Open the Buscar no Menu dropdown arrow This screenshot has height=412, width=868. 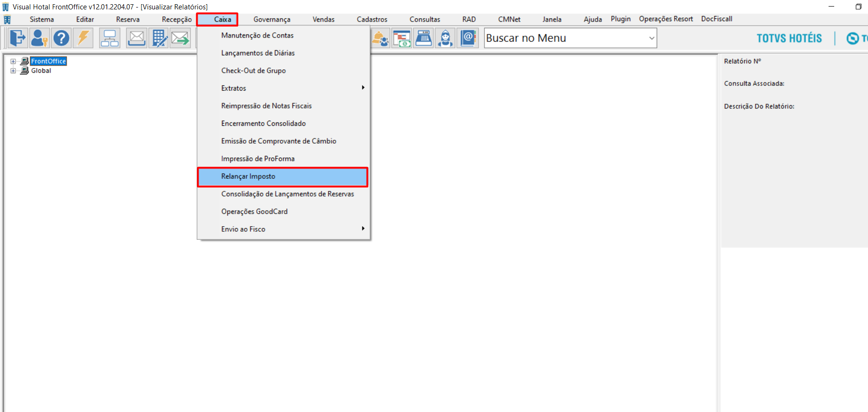(652, 38)
